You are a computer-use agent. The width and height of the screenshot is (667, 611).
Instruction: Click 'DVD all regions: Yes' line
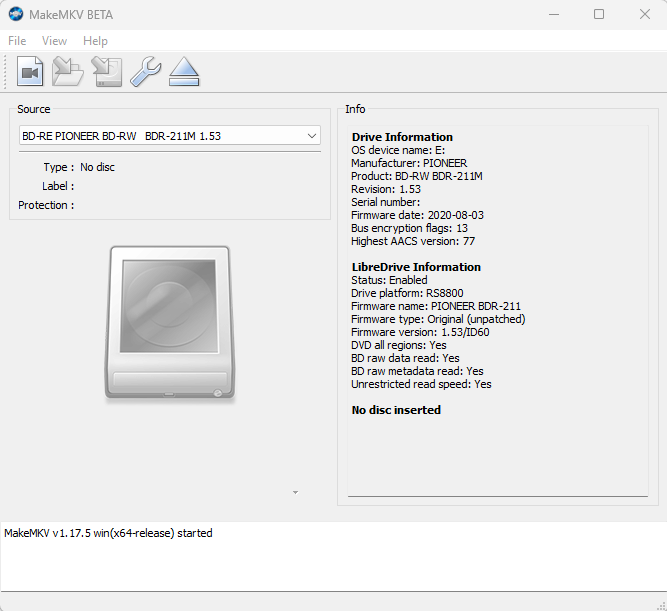coord(399,345)
